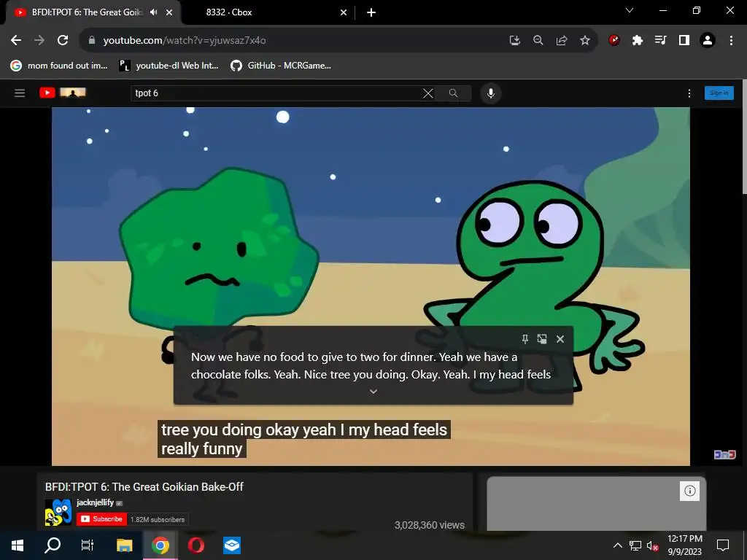The height and width of the screenshot is (560, 747).
Task: Submit search with the magnifier button
Action: (454, 93)
